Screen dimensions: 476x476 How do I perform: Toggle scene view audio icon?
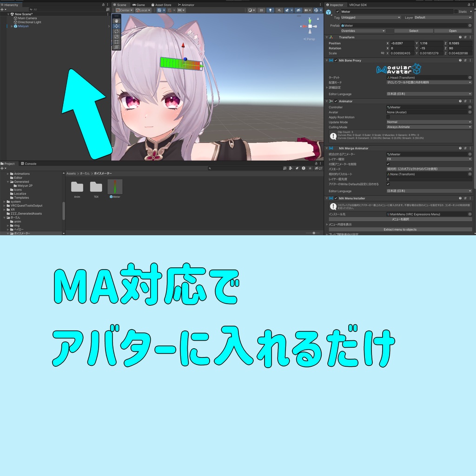[x=280, y=10]
